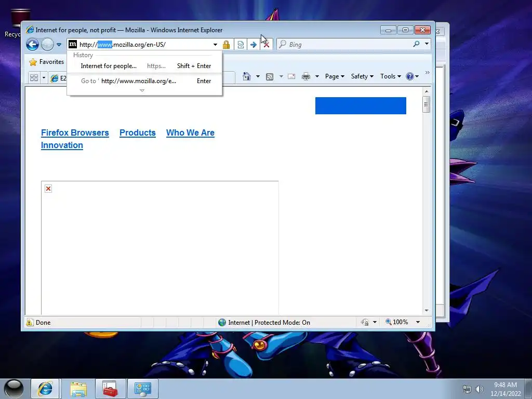Print the page with printer icon
The height and width of the screenshot is (399, 532).
click(x=306, y=76)
